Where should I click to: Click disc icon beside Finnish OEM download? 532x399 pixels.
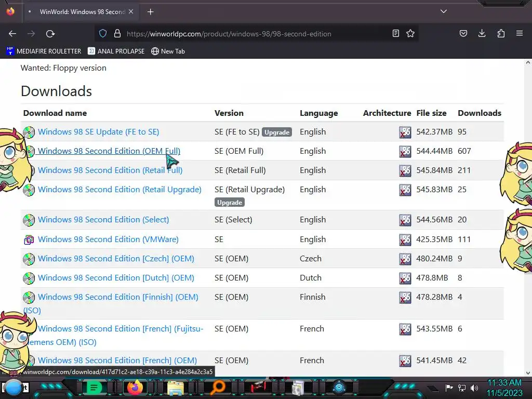[29, 298]
